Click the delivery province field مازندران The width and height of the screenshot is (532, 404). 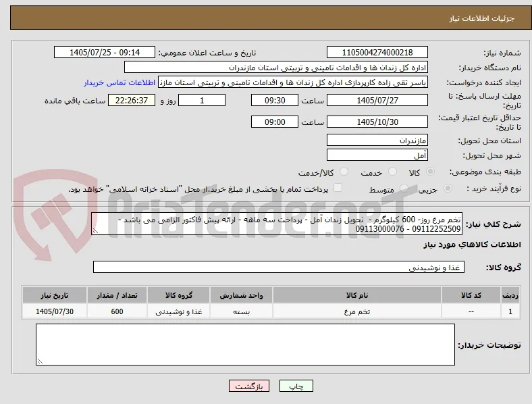(377, 141)
